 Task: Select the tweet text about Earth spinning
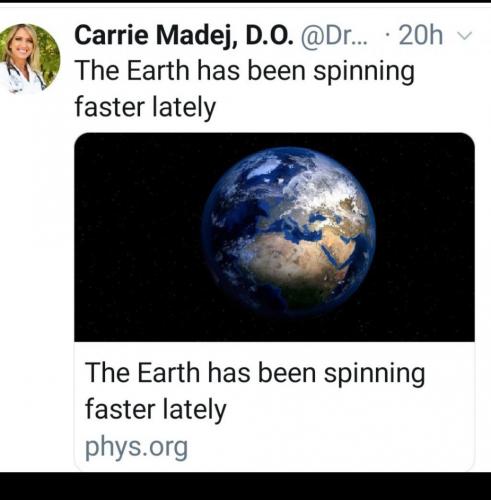coord(245,89)
